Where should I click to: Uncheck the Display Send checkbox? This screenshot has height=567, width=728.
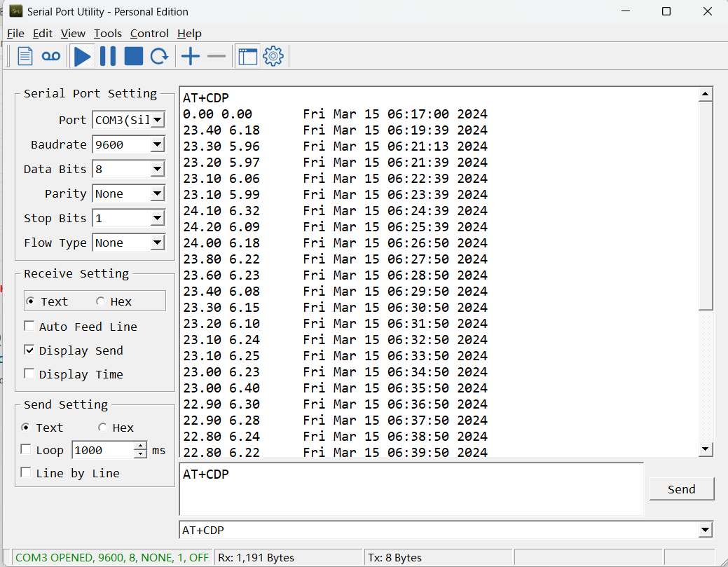pos(29,350)
